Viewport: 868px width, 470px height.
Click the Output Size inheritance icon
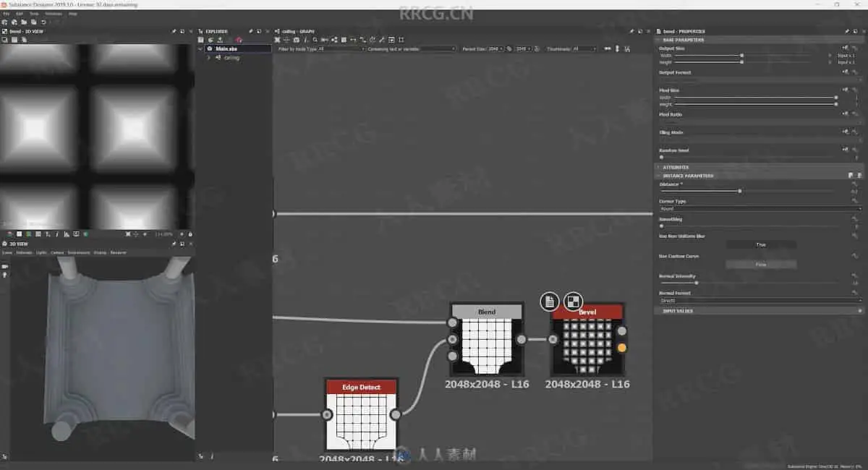[846, 48]
